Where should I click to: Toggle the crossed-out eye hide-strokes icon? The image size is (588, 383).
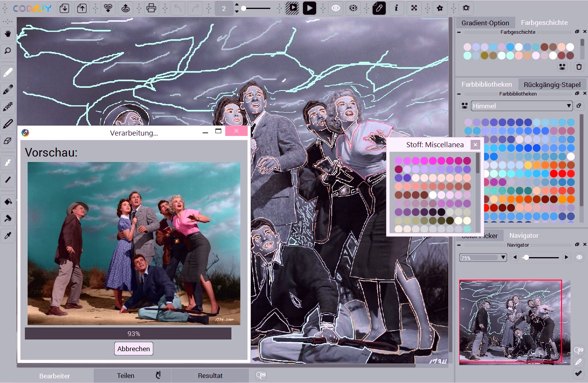353,8
